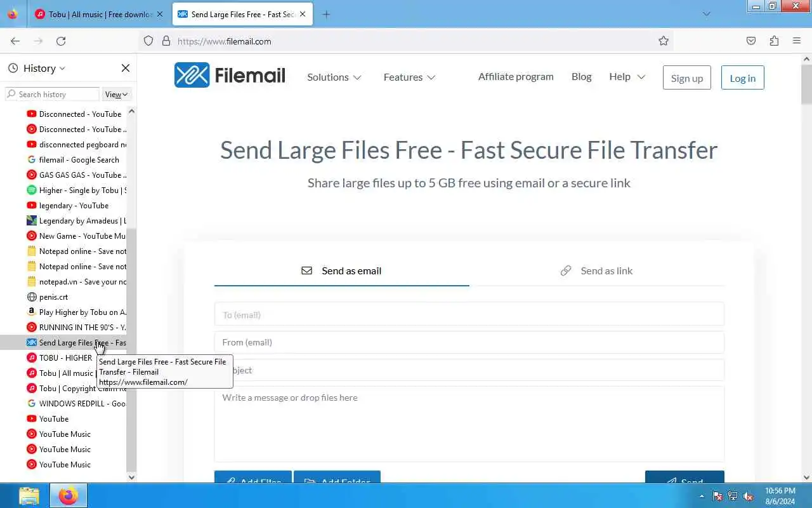Click the message text area

[x=469, y=424]
